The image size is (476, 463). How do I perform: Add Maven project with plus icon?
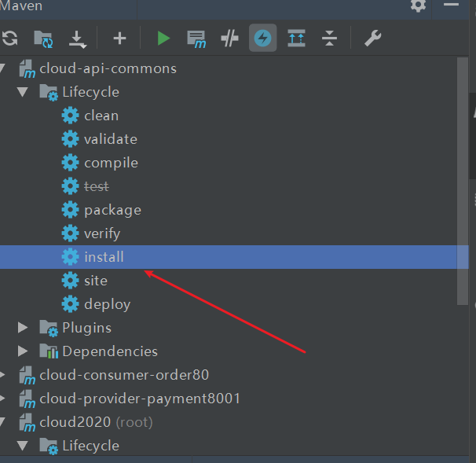pos(119,39)
